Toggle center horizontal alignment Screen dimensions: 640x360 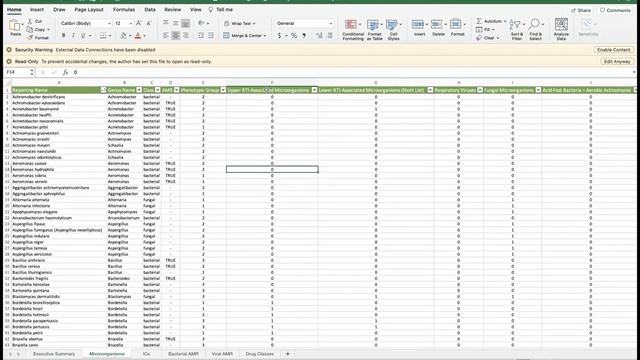tap(176, 36)
